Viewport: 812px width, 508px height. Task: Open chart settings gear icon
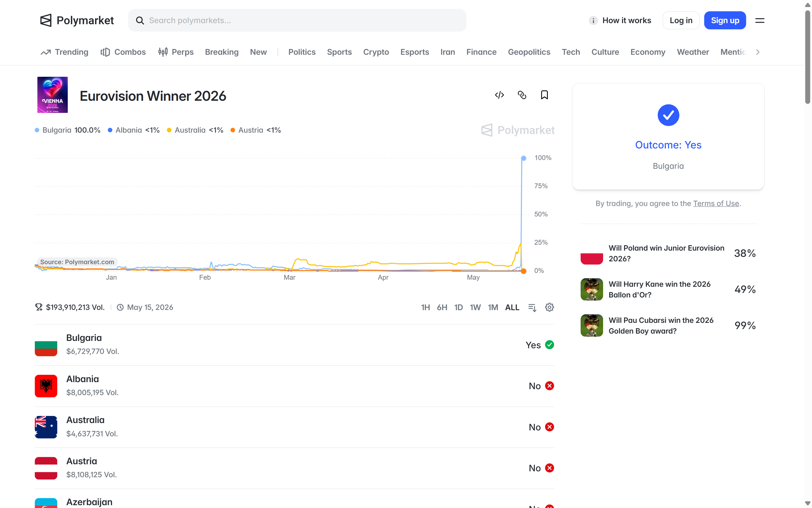[549, 307]
